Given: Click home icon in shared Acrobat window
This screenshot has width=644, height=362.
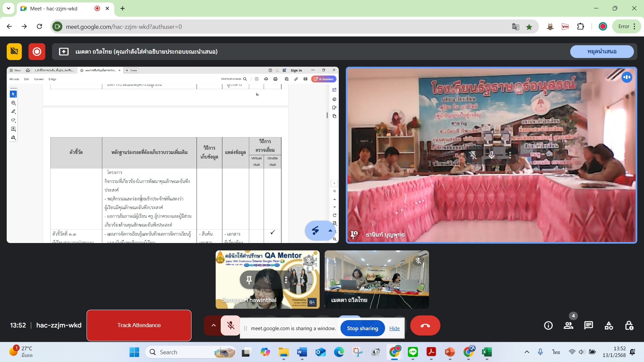Looking at the screenshot, I should click(x=28, y=70).
